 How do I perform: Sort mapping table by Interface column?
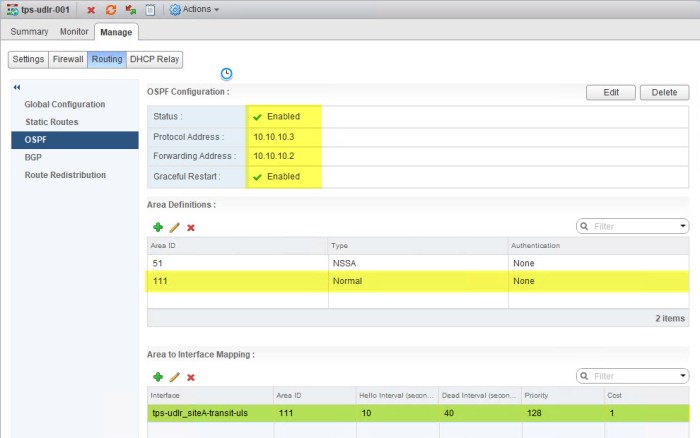point(210,396)
